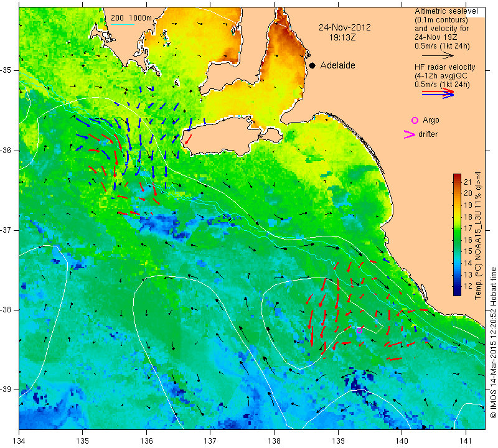Click the magenta Argo circle in legend
Screen dimensions: 498x448
415,120
